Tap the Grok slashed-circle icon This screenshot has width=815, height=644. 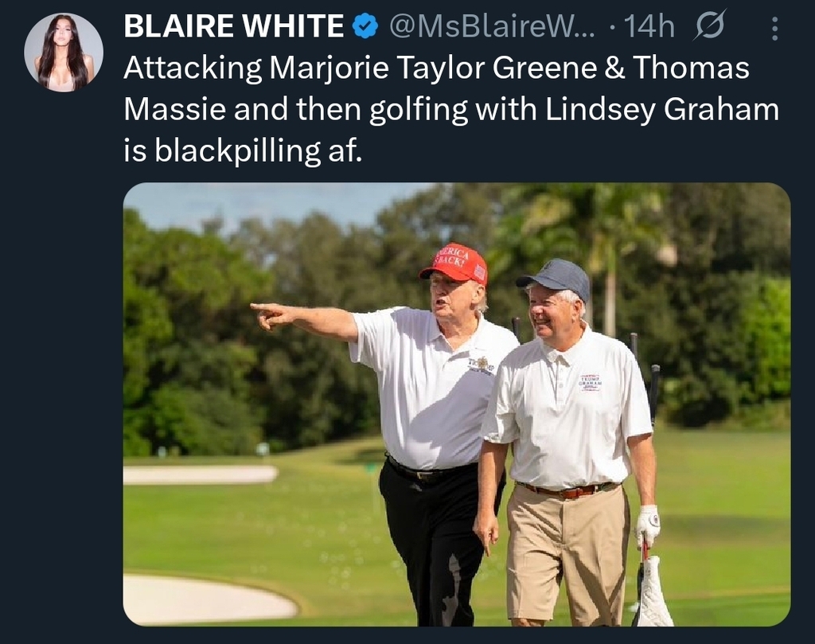(x=709, y=28)
